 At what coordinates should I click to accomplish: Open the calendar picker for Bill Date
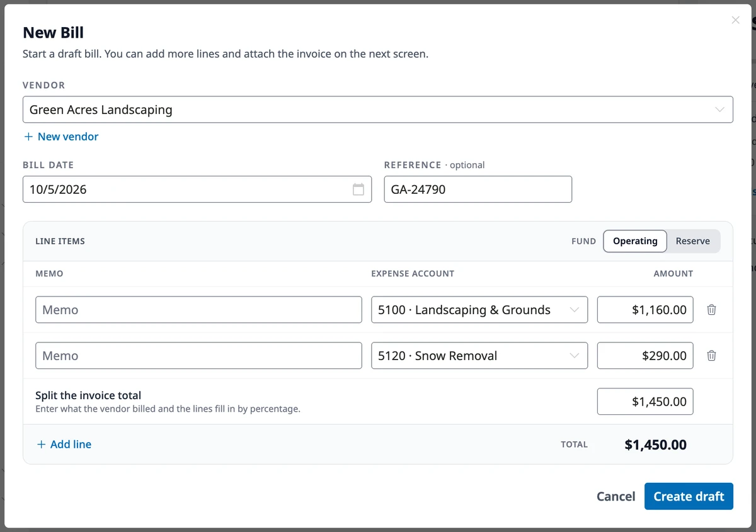pos(358,190)
